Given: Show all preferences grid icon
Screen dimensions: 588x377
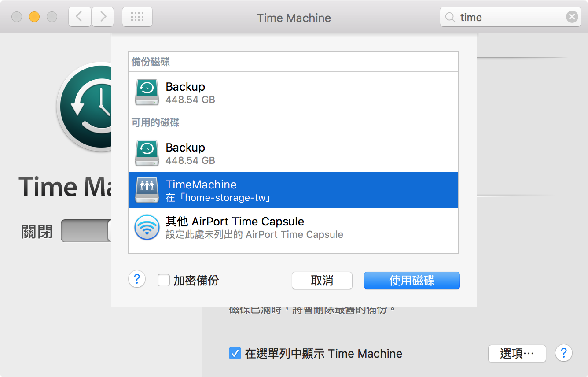Looking at the screenshot, I should coord(137,17).
